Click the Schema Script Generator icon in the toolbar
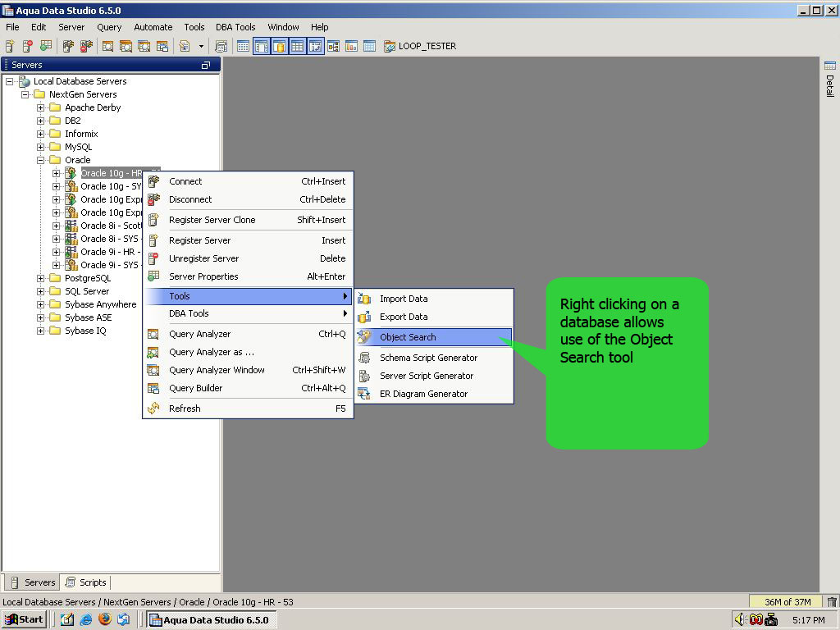 click(221, 46)
